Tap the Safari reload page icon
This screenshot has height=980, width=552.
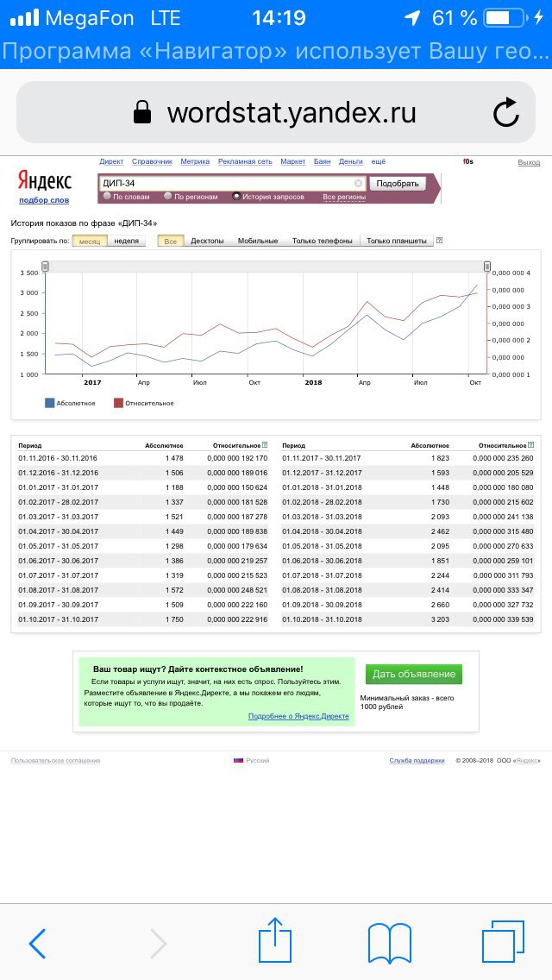point(505,113)
